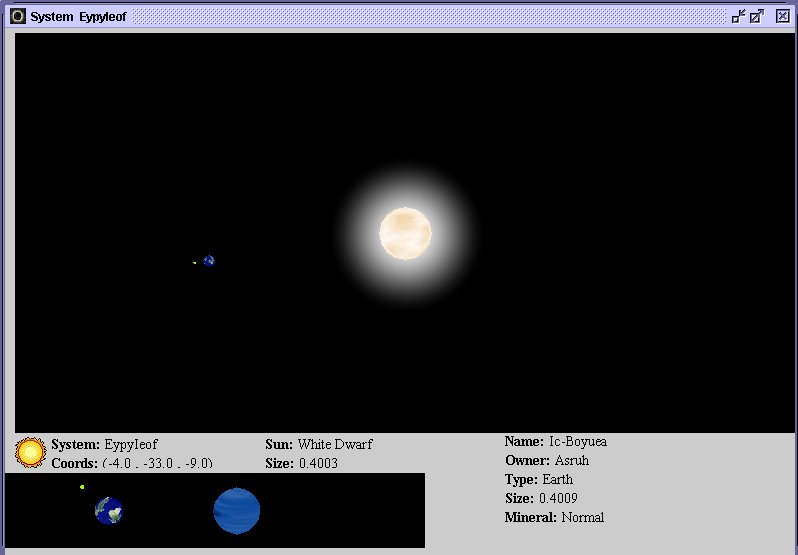Close the System Eypyleof window
The image size is (798, 555).
pos(782,16)
